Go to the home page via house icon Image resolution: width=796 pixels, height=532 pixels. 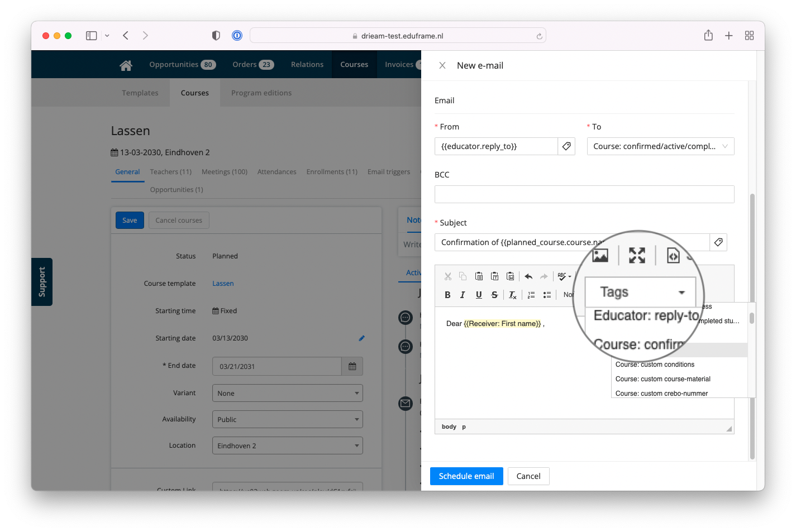pos(126,65)
